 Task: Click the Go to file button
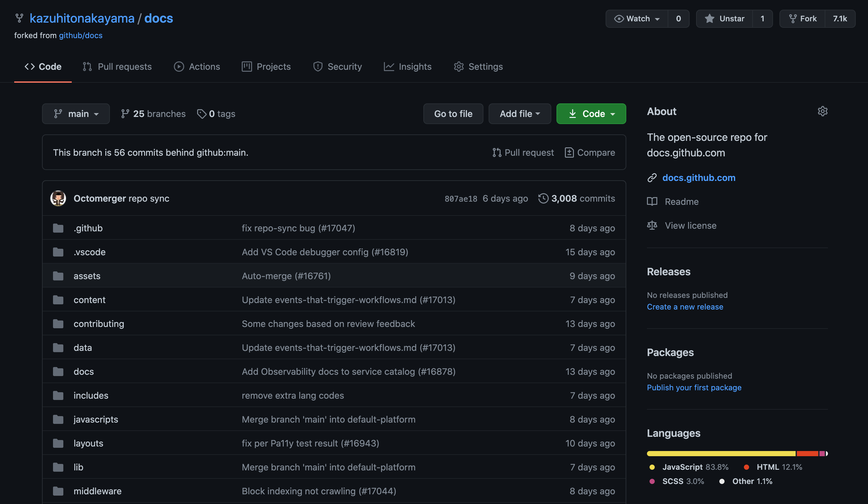(x=453, y=114)
